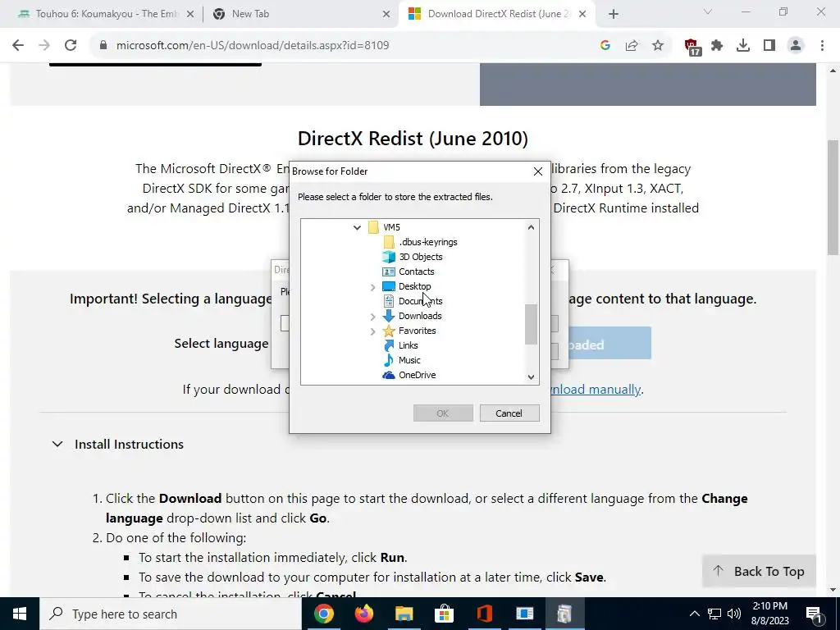The height and width of the screenshot is (630, 840).
Task: Open the Chrome three-dot menu
Action: 822,46
